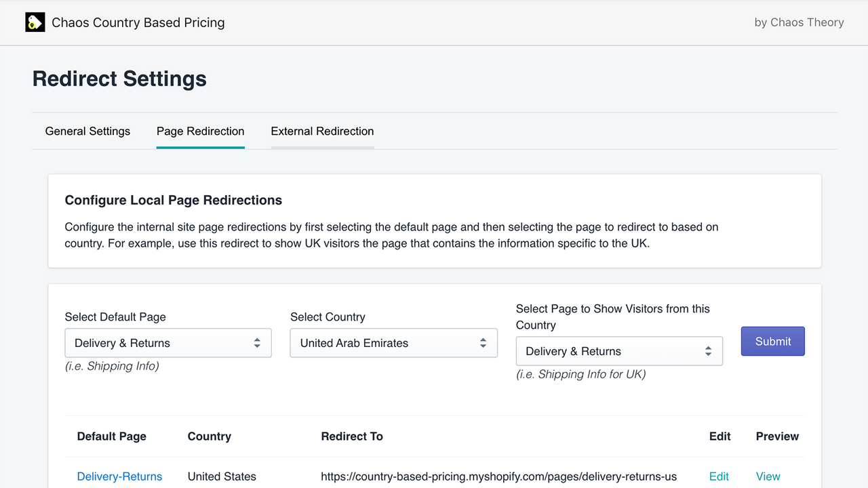Click the by Chaos Theory text
This screenshot has width=868, height=488.
click(799, 22)
